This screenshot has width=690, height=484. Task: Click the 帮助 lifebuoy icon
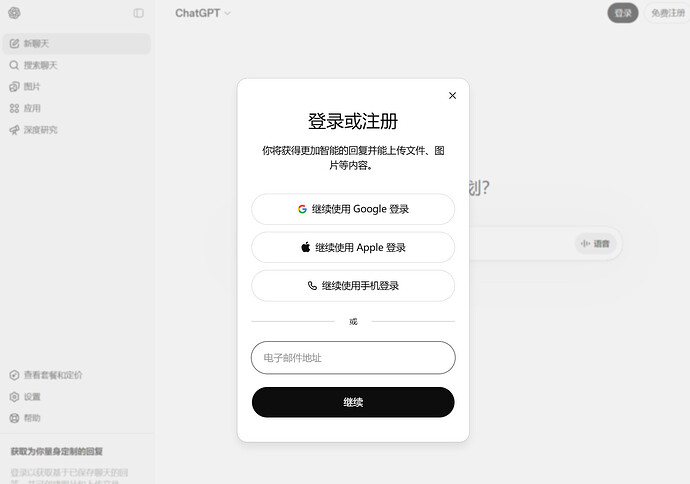point(15,418)
